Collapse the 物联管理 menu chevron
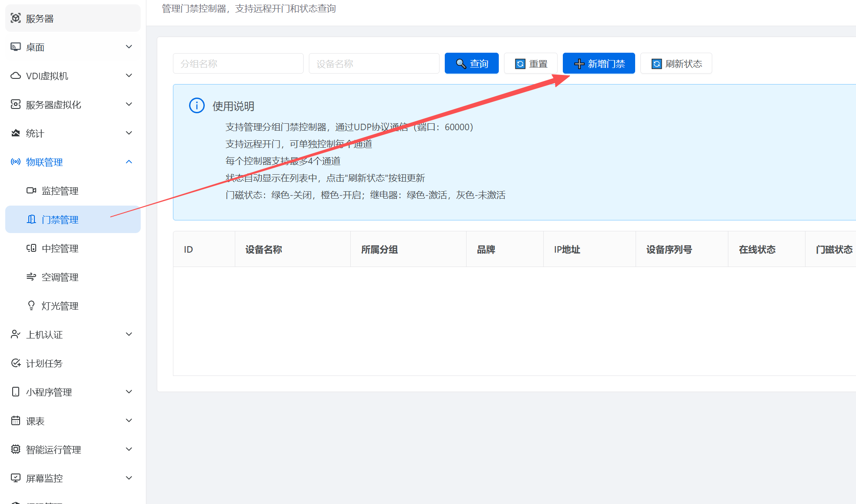Screen dimensions: 856x504 coord(129,162)
